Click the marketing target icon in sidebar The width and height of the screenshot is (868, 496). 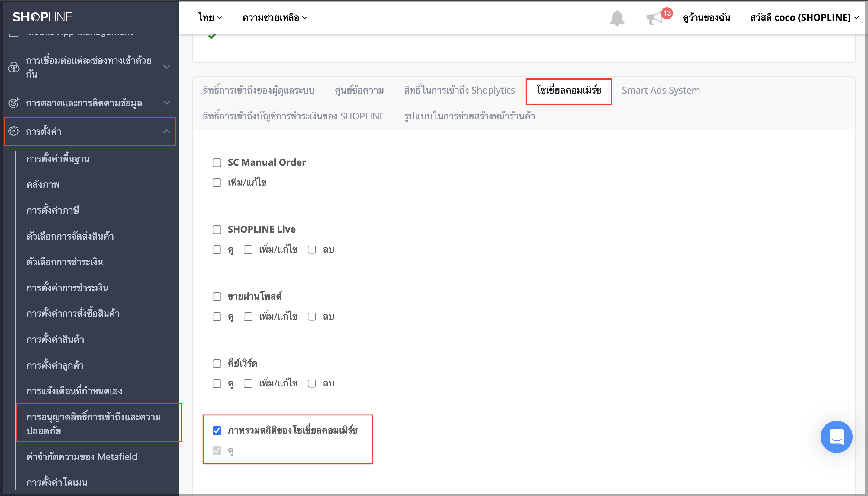pyautogui.click(x=14, y=103)
